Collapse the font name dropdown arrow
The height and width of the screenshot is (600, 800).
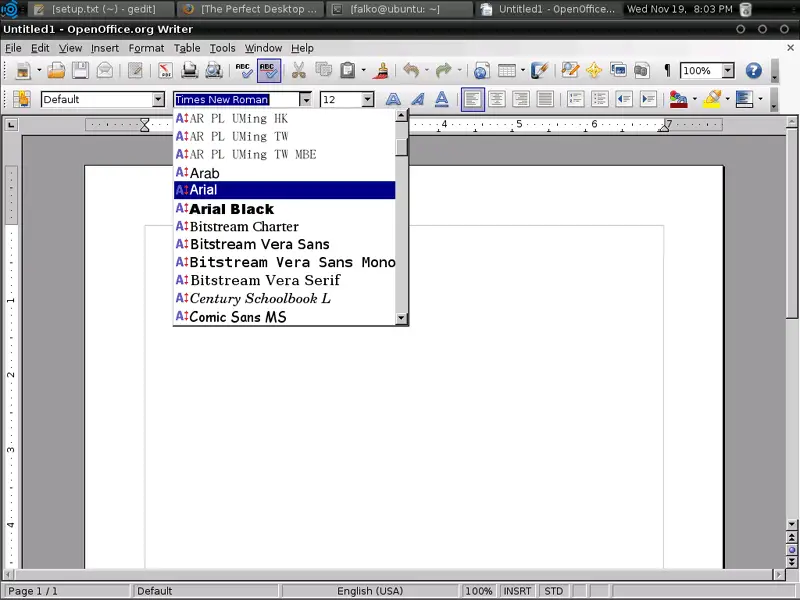coord(305,99)
